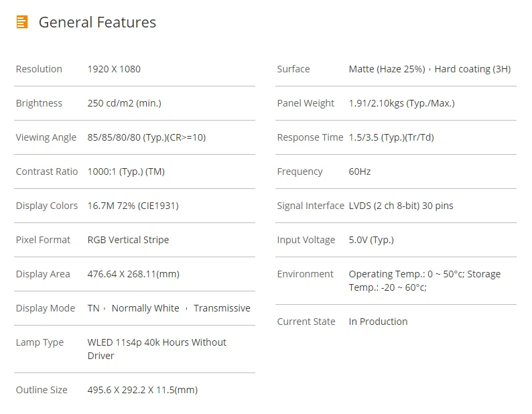Viewport: 532px width, 414px height.
Task: Click the Frequency label
Action: [300, 171]
